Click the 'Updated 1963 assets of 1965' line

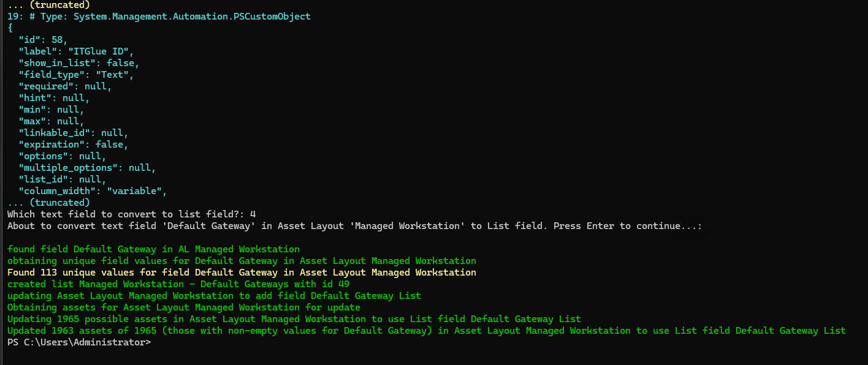[x=426, y=331]
